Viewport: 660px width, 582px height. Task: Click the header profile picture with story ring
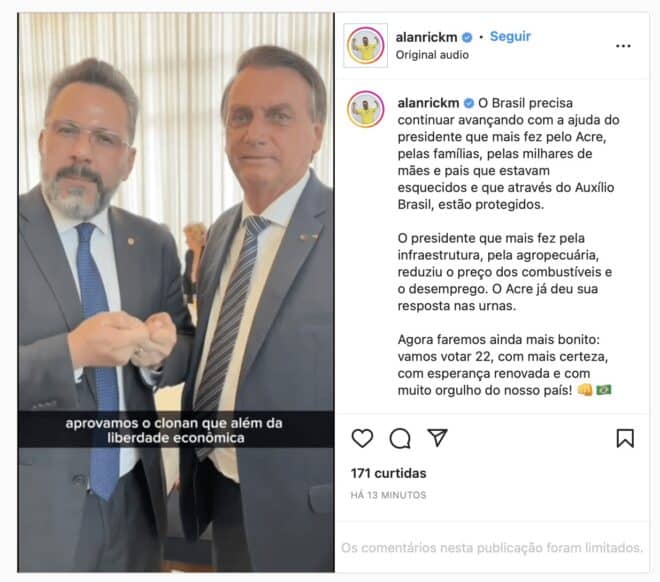(365, 45)
